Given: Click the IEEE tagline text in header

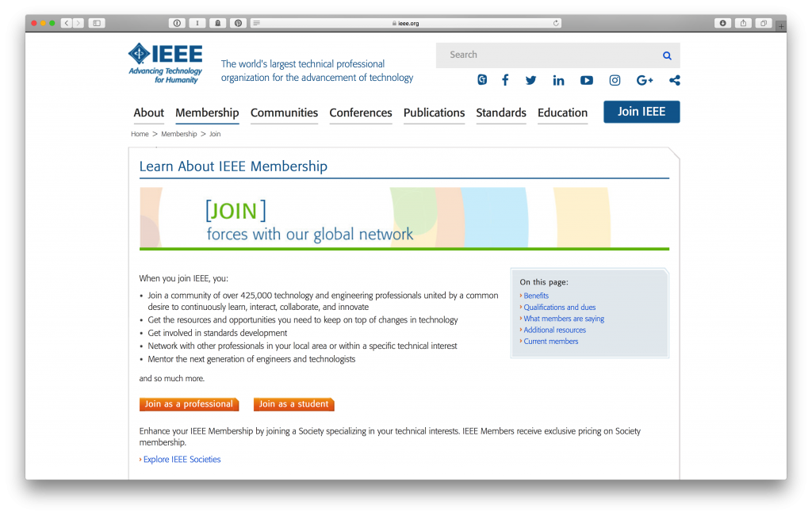Looking at the screenshot, I should point(317,71).
